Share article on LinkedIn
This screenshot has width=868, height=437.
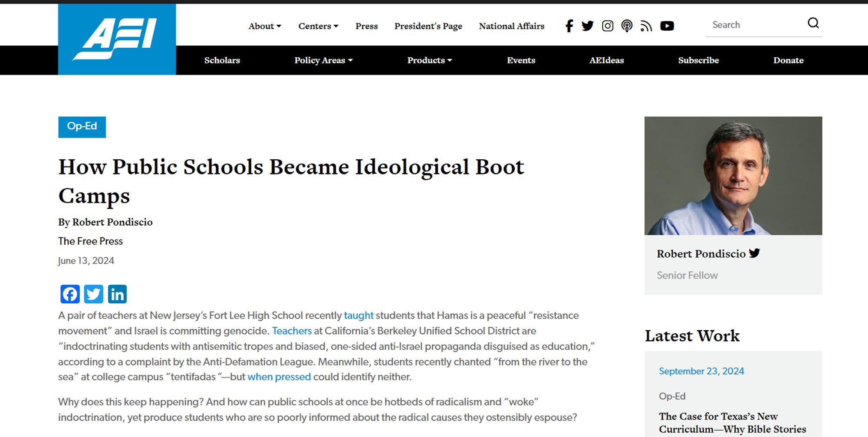(x=117, y=294)
